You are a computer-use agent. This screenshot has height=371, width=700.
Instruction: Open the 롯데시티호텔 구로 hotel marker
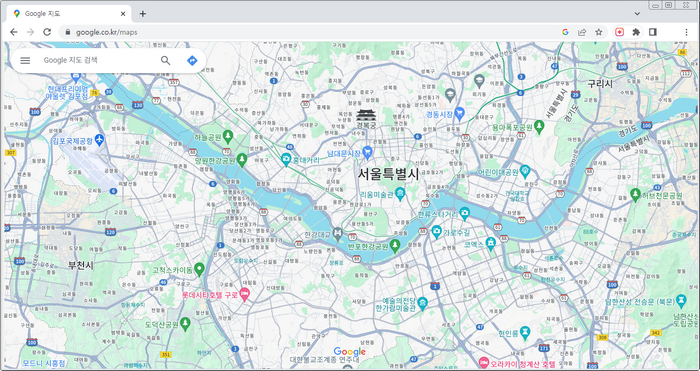pos(245,294)
